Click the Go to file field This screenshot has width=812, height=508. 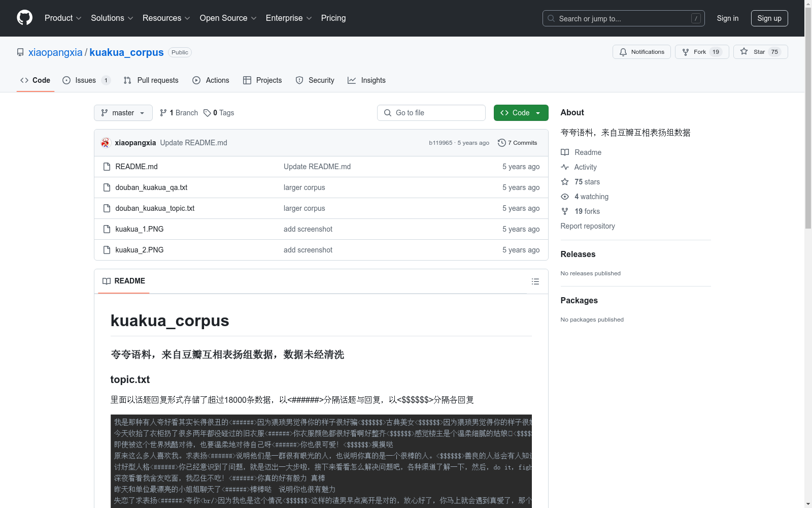(431, 113)
